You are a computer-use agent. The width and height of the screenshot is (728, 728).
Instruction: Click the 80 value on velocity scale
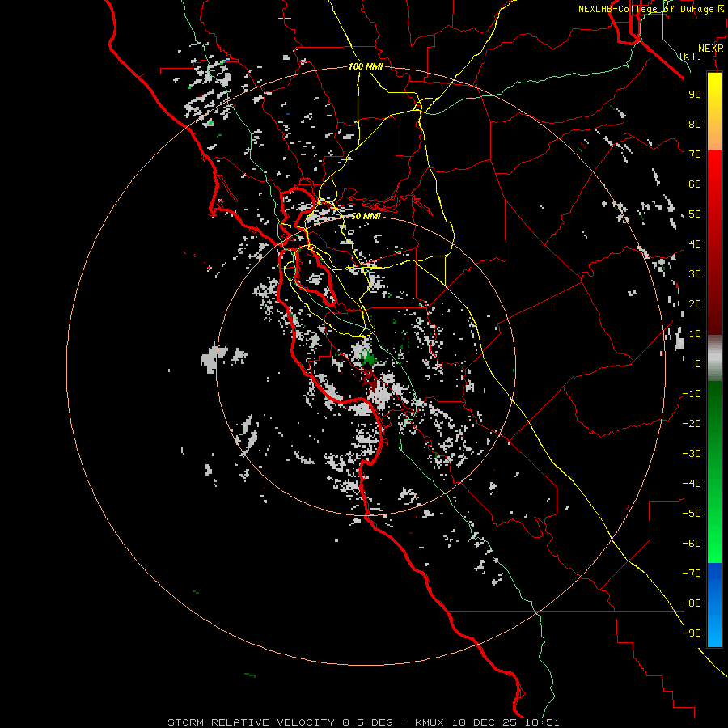tap(695, 124)
